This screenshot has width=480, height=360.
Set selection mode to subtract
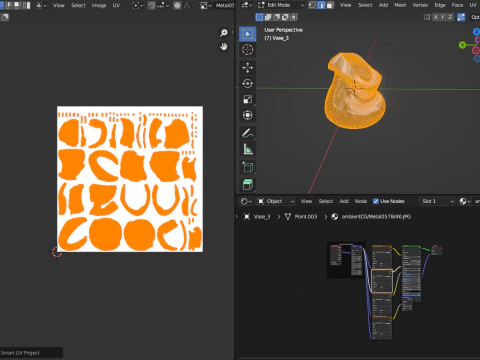(277, 17)
